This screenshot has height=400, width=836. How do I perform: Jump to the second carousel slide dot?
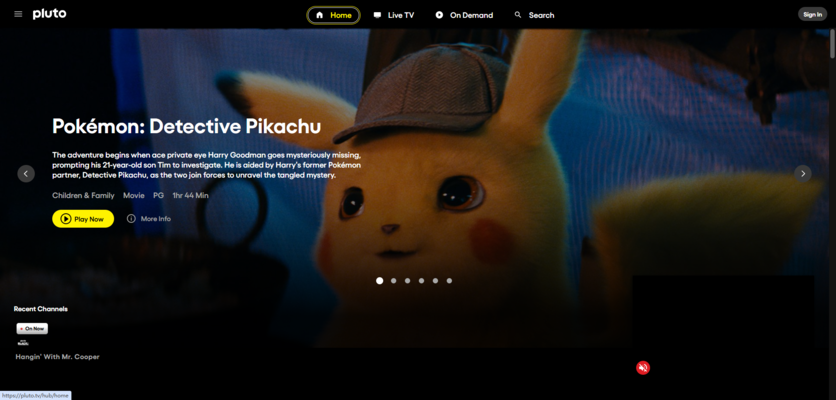(393, 281)
